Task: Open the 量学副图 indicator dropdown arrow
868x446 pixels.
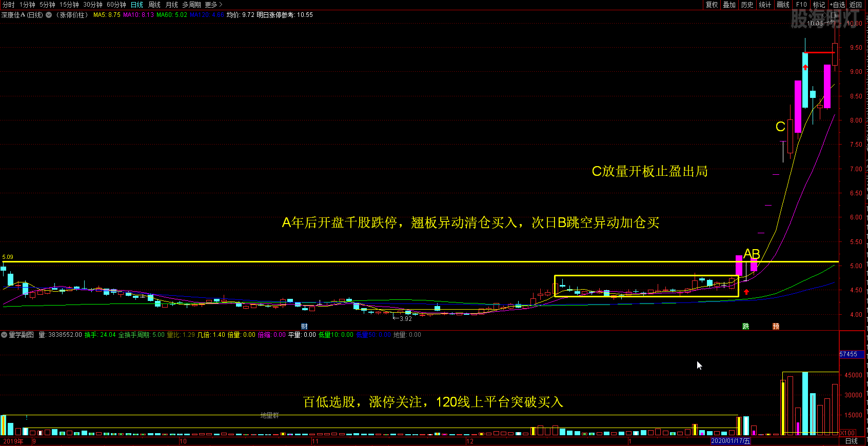Action: [4, 335]
